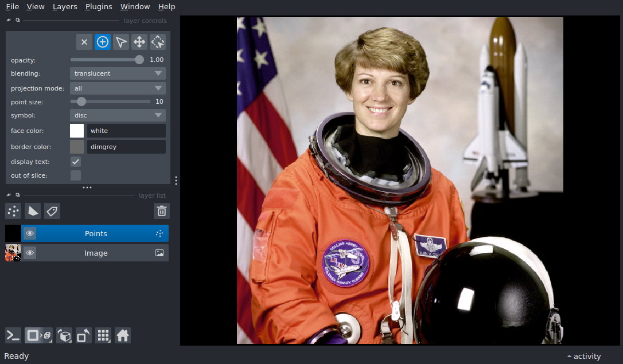Toggle grid view mode
623x364 pixels.
103,335
